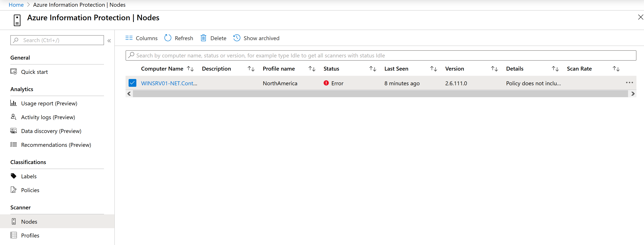This screenshot has height=245, width=644.
Task: Click the 2.6.111.0 version cell
Action: 456,83
